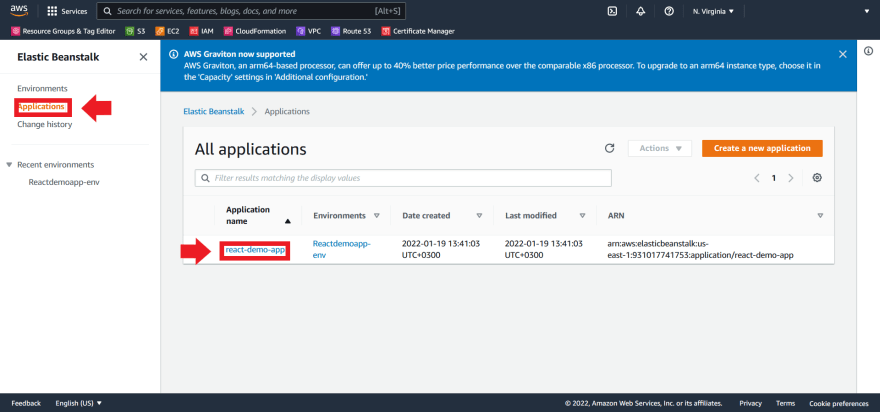
Task: Open table preferences gear icon
Action: (x=817, y=177)
